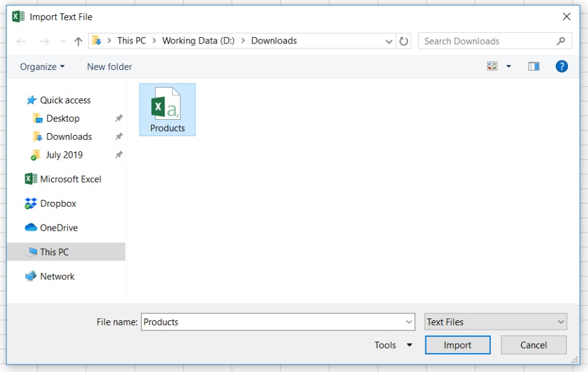588x372 pixels.
Task: Navigate to Network in sidebar
Action: click(57, 276)
